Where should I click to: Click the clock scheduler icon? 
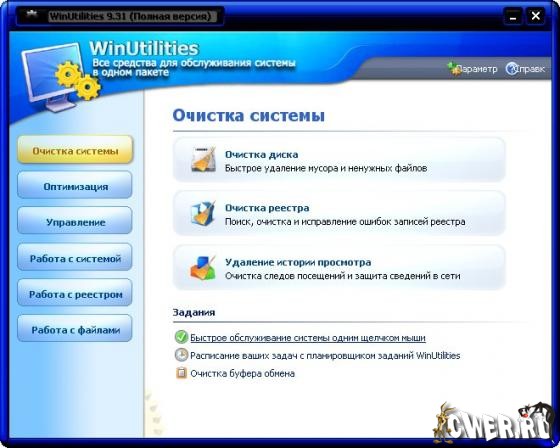click(181, 355)
